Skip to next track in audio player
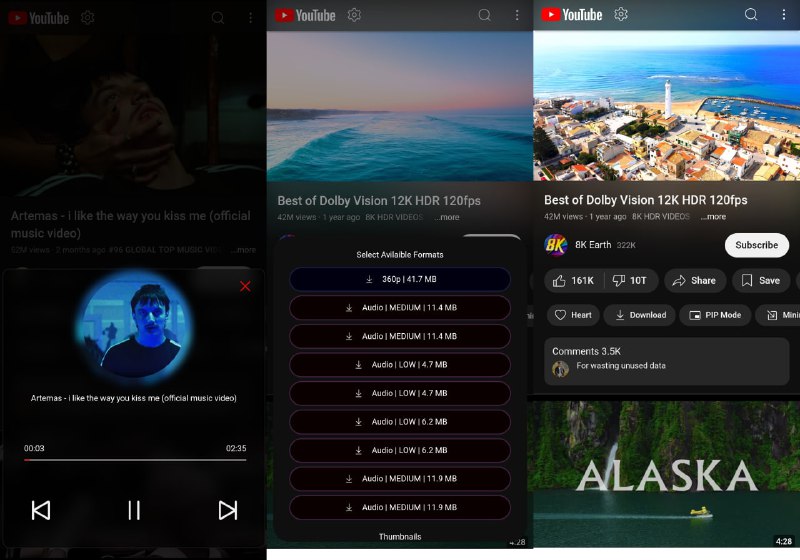Screen dimensions: 800x560 (227, 510)
